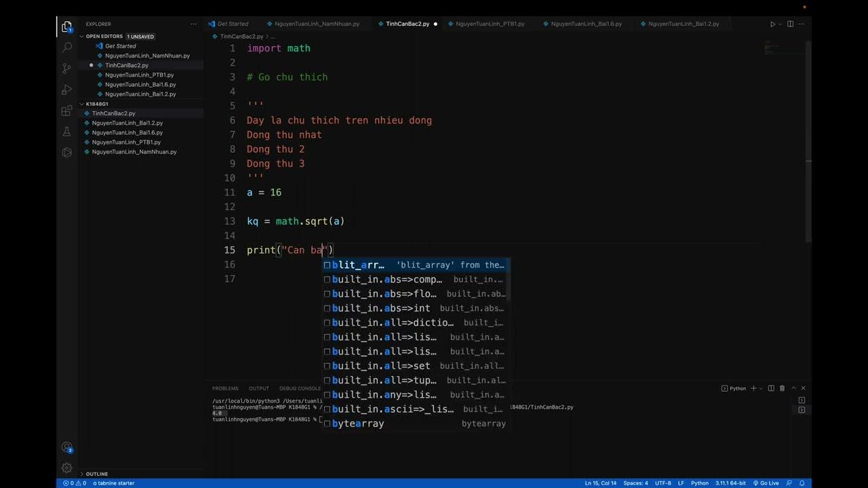Viewport: 868px width, 488px height.
Task: Select the TinhCanBac2.py editor tab
Action: (x=407, y=24)
